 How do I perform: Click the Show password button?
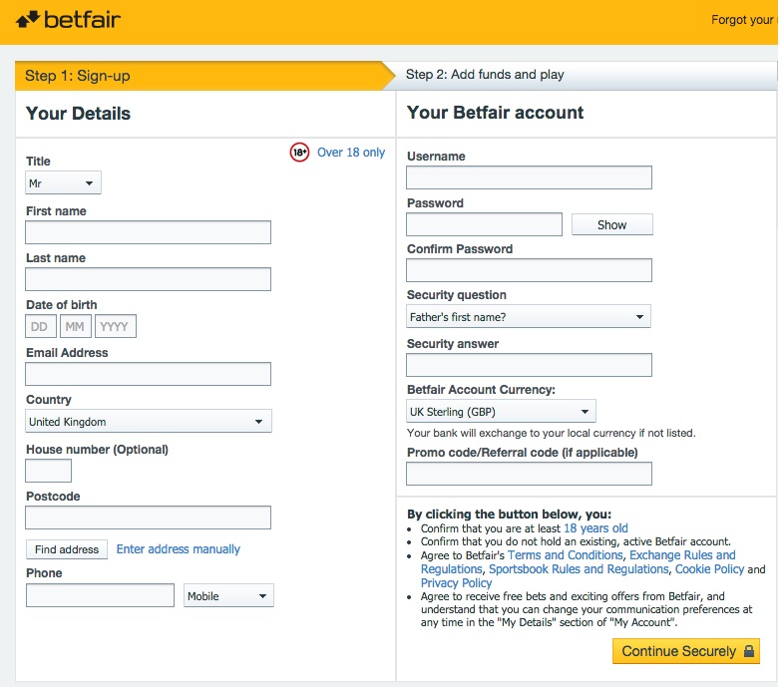[x=612, y=224]
